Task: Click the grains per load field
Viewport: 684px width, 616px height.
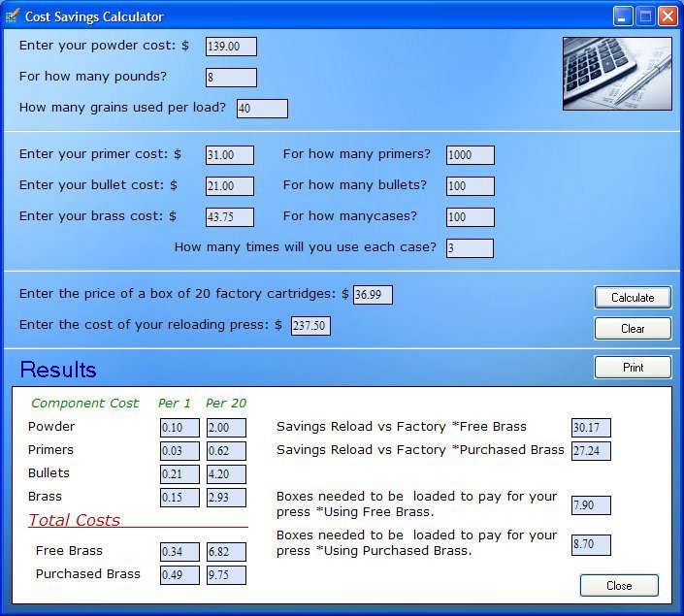Action: point(262,109)
